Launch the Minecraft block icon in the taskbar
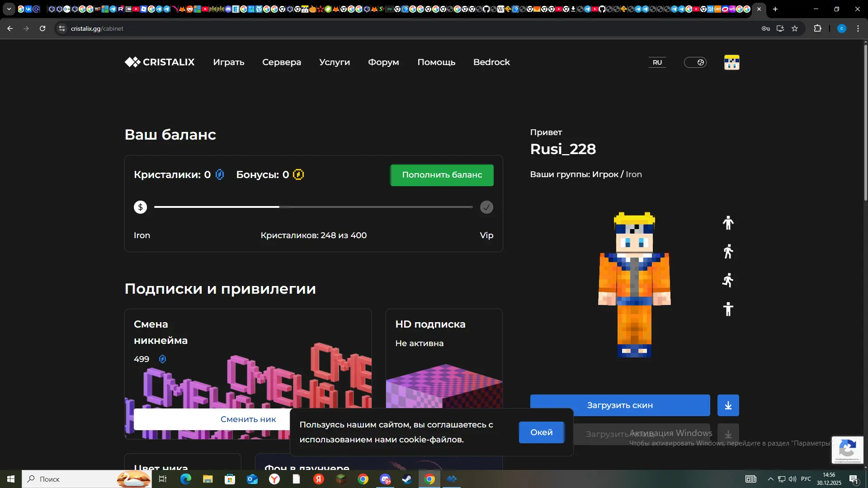This screenshot has height=488, width=868. [341, 479]
